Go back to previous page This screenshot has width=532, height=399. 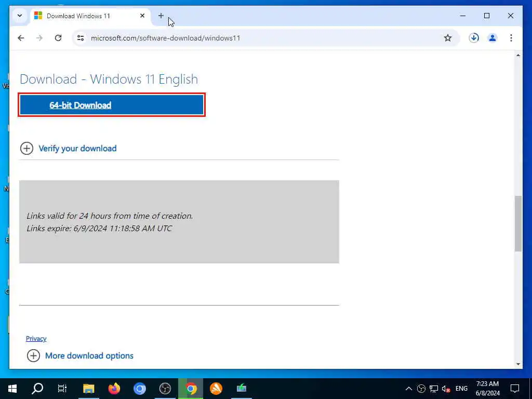click(21, 38)
